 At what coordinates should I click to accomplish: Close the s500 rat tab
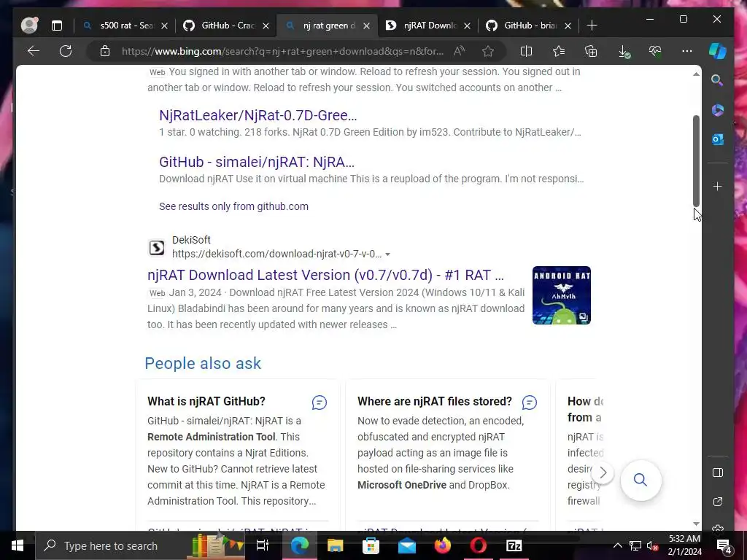tap(164, 26)
